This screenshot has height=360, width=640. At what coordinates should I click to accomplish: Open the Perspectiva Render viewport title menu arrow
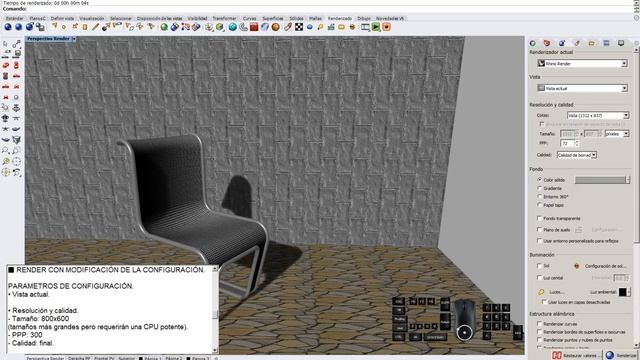(x=74, y=39)
